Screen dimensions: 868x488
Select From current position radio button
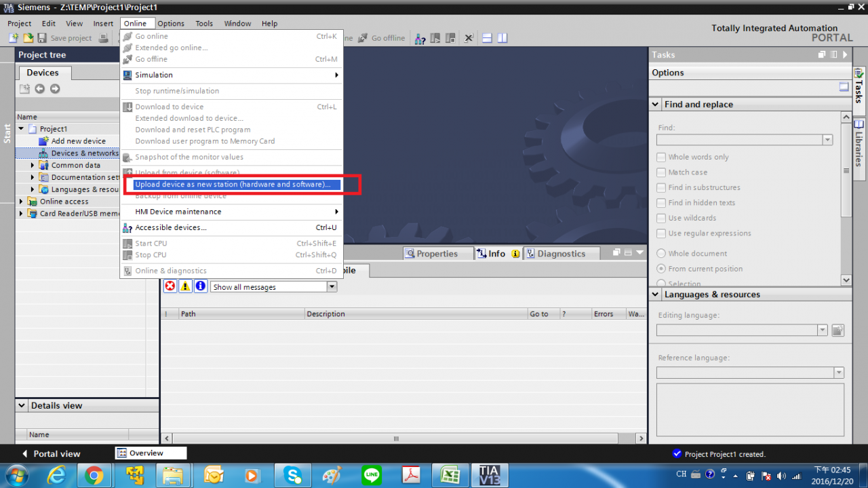661,269
